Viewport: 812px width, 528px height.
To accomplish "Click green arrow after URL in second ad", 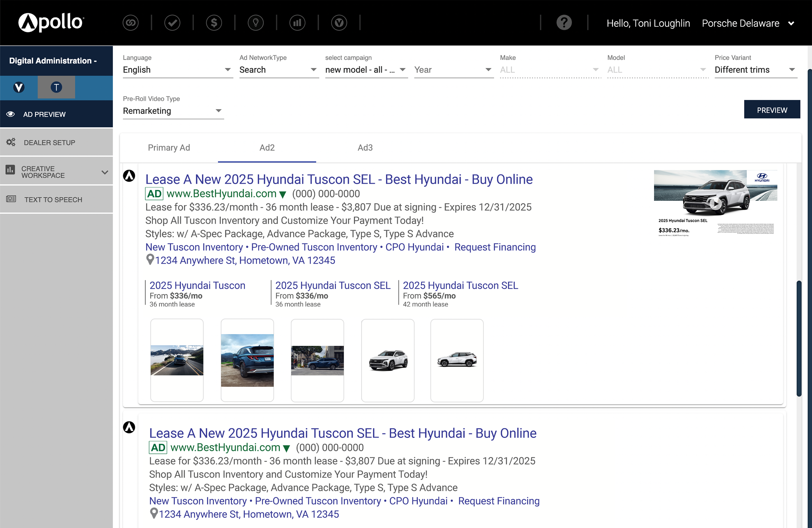I will [x=286, y=448].
